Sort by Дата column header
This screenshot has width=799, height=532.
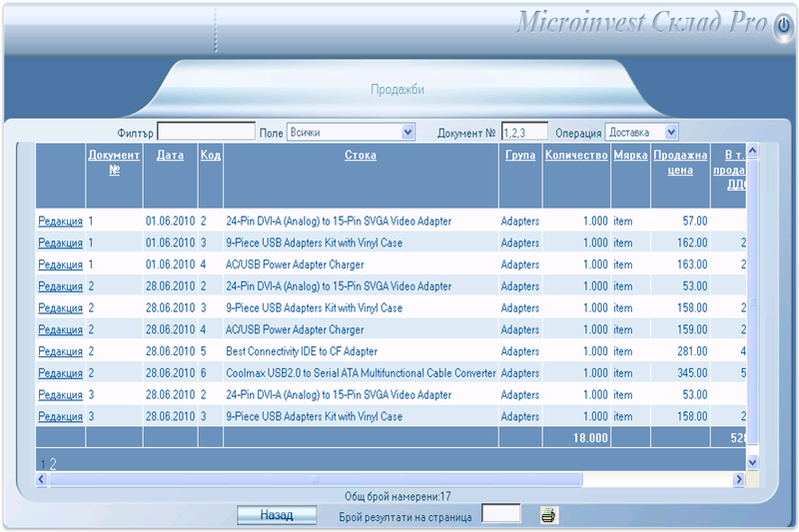pos(170,155)
